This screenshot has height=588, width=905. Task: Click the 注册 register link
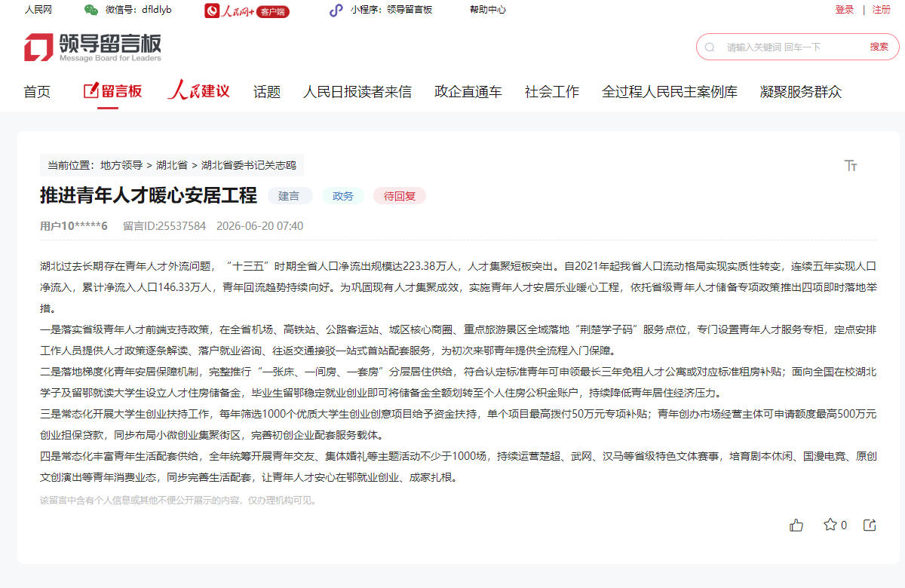882,10
